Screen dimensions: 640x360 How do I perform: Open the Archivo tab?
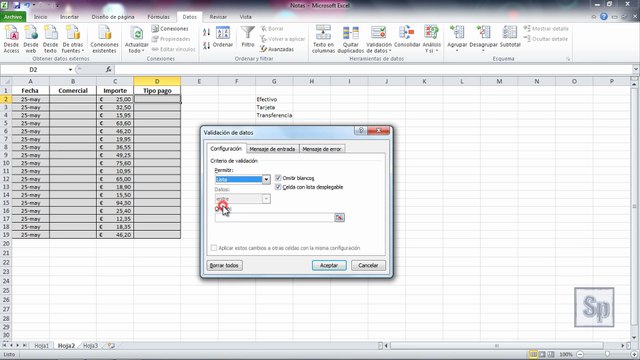coord(13,17)
